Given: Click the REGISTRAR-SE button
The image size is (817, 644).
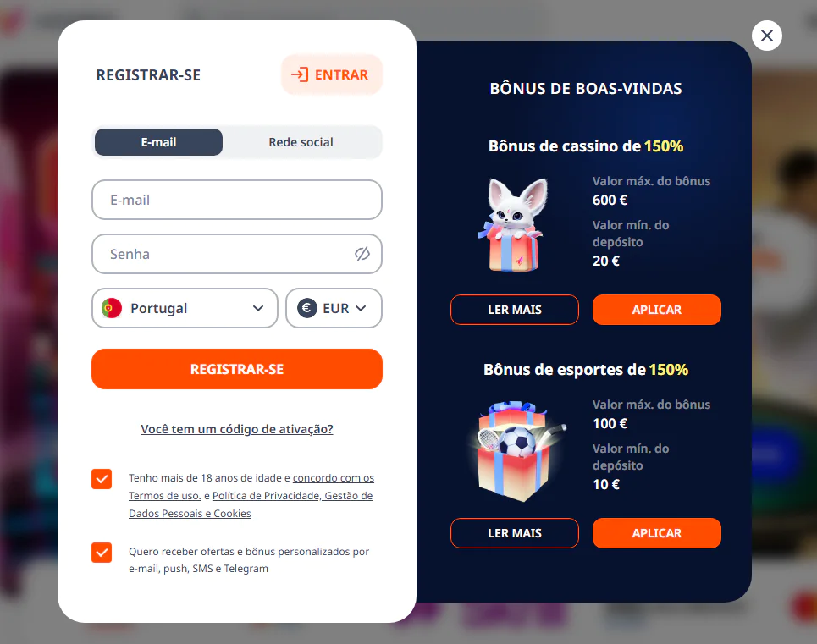Looking at the screenshot, I should (x=236, y=369).
